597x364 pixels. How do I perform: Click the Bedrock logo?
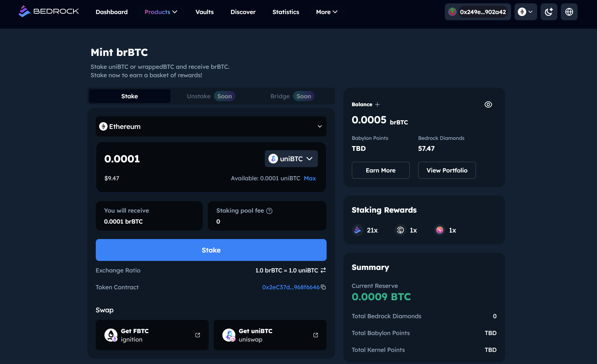click(x=49, y=12)
